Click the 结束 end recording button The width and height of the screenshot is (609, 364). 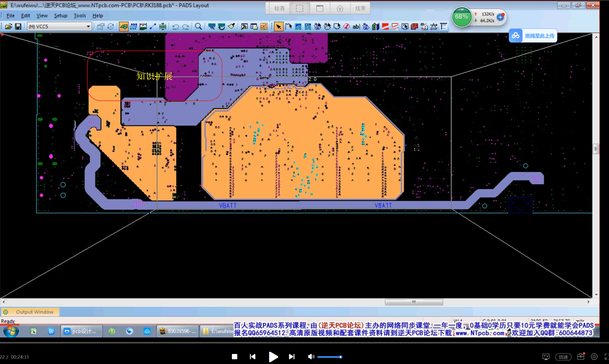click(360, 9)
